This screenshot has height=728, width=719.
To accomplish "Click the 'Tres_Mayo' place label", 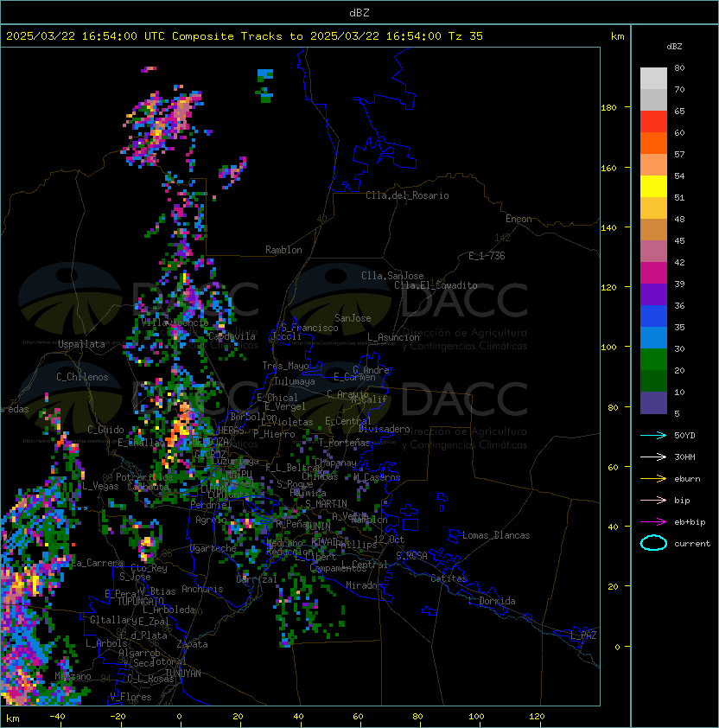I will (x=285, y=366).
